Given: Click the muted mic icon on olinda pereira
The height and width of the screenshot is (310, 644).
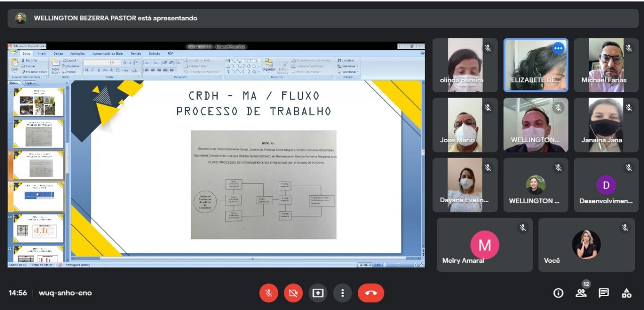Looking at the screenshot, I should click(x=488, y=48).
